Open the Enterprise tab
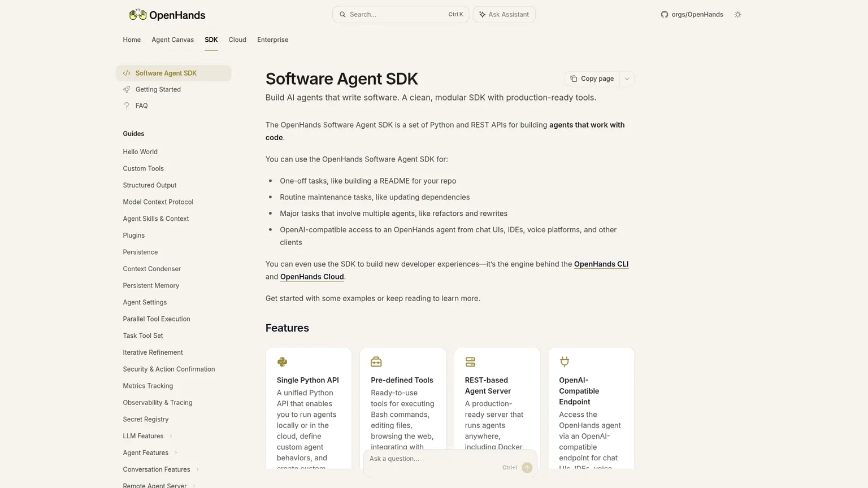Screen dimensions: 868x488 [272, 40]
